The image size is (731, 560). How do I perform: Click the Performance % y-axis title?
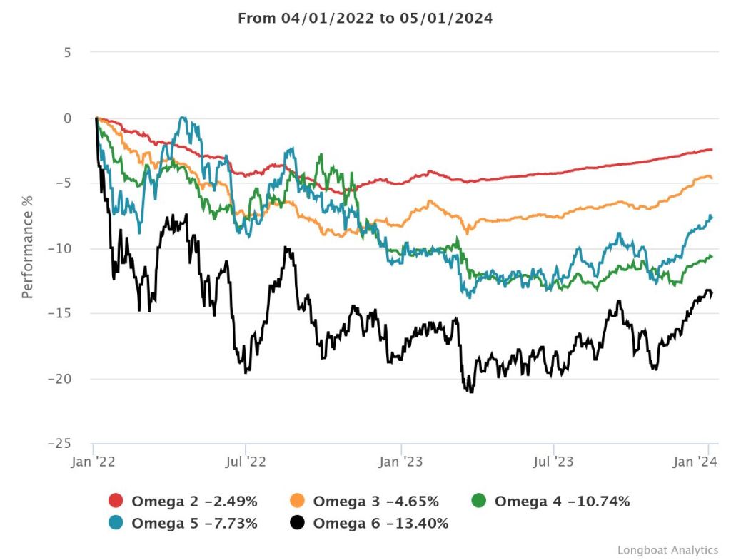[28, 248]
